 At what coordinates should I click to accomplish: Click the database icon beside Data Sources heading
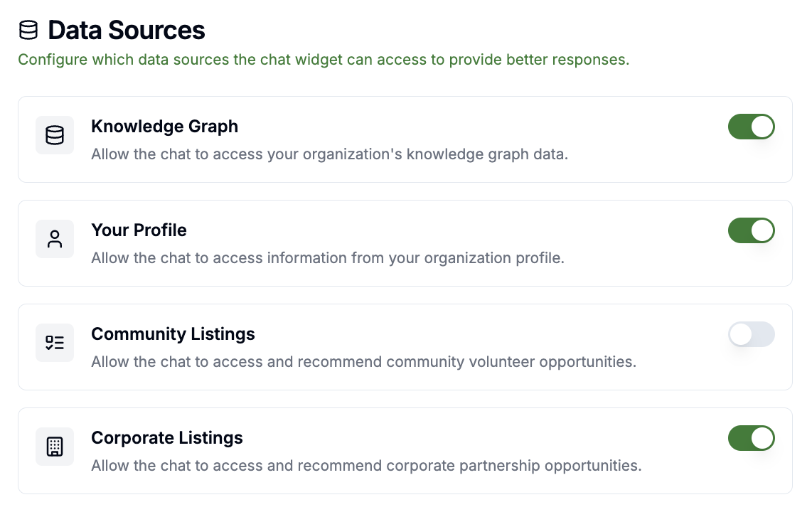[28, 31]
